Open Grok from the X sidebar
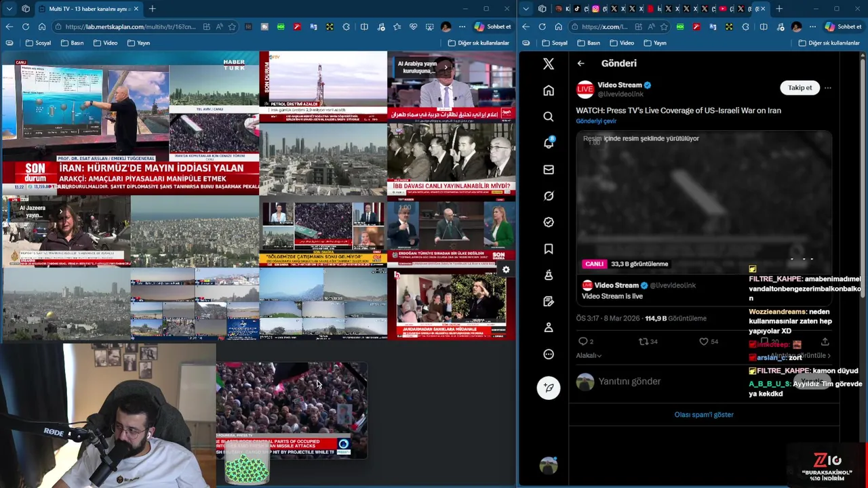This screenshot has height=488, width=868. pyautogui.click(x=549, y=196)
